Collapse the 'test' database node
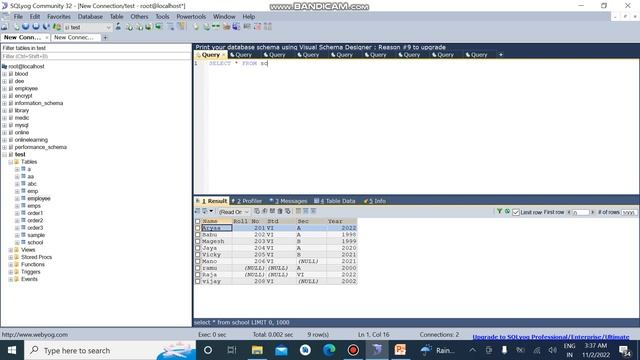 [x=4, y=155]
